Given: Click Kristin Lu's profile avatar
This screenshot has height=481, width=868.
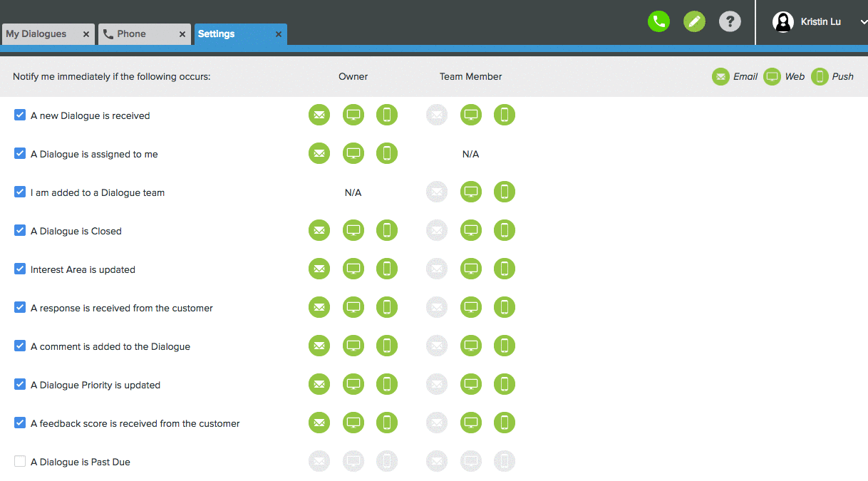Looking at the screenshot, I should click(x=783, y=22).
